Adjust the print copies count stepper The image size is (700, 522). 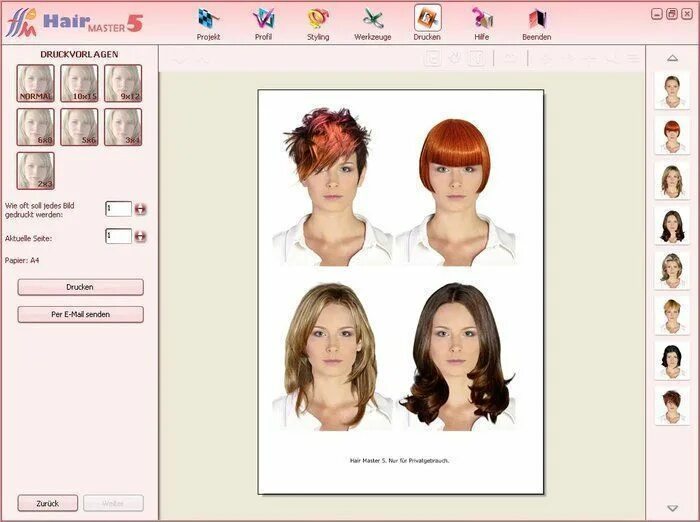pyautogui.click(x=140, y=208)
